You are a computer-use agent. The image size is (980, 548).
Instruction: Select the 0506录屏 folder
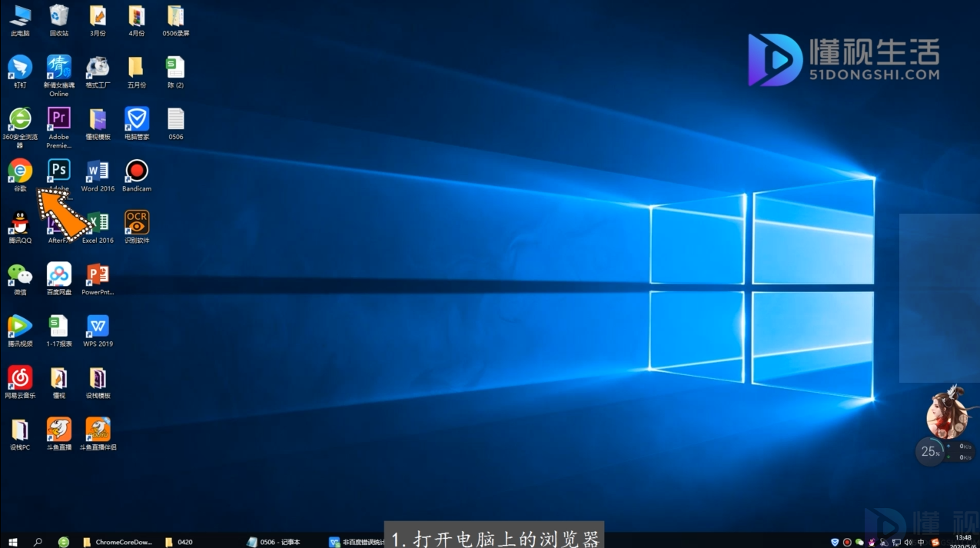pyautogui.click(x=176, y=20)
